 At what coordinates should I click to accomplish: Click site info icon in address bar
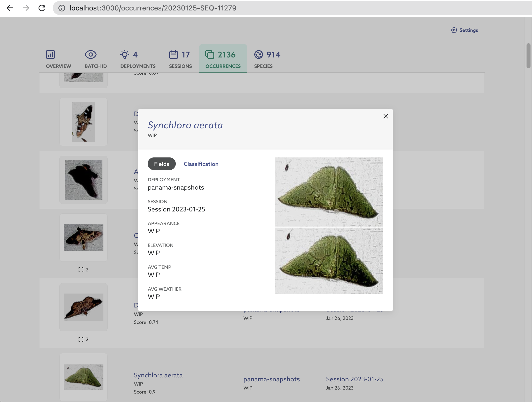[x=62, y=8]
